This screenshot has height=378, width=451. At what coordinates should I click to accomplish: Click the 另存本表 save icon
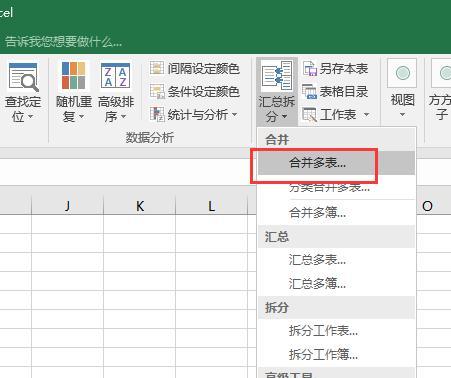click(310, 68)
